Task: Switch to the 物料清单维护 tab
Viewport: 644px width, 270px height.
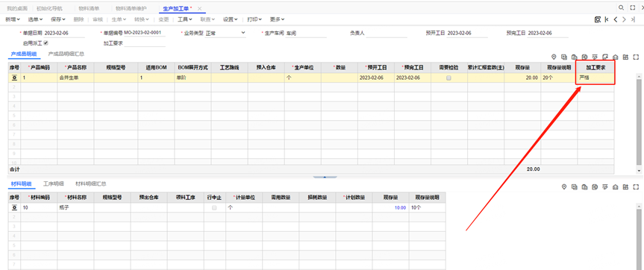Action: [131, 9]
